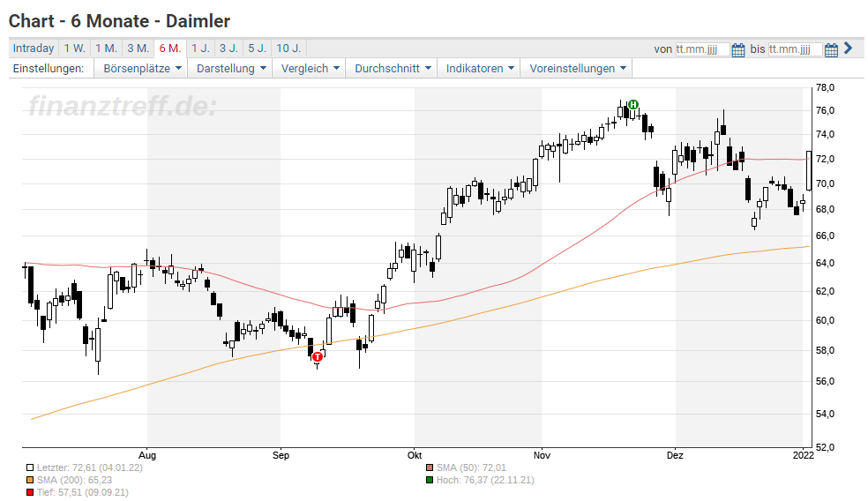Click 'Letzter: 72,61 (04.01.22)' legend text

pyautogui.click(x=90, y=467)
